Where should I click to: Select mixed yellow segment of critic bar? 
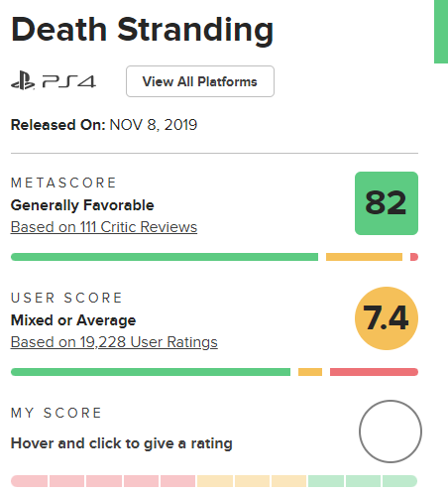[364, 257]
